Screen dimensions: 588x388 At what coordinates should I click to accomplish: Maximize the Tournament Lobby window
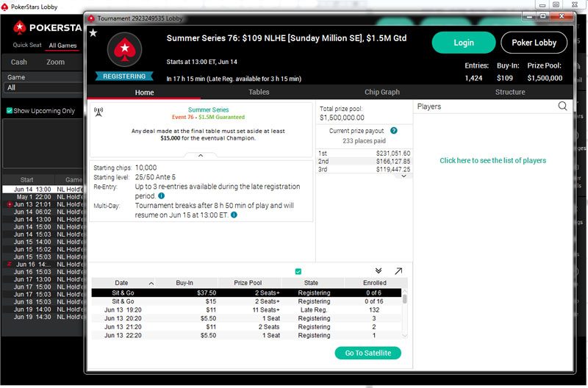[x=542, y=16]
